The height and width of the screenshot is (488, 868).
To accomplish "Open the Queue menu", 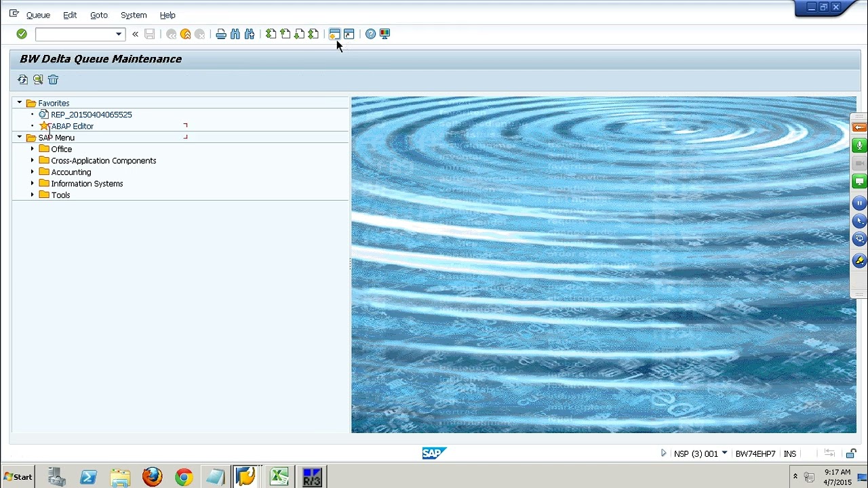I will [x=38, y=15].
